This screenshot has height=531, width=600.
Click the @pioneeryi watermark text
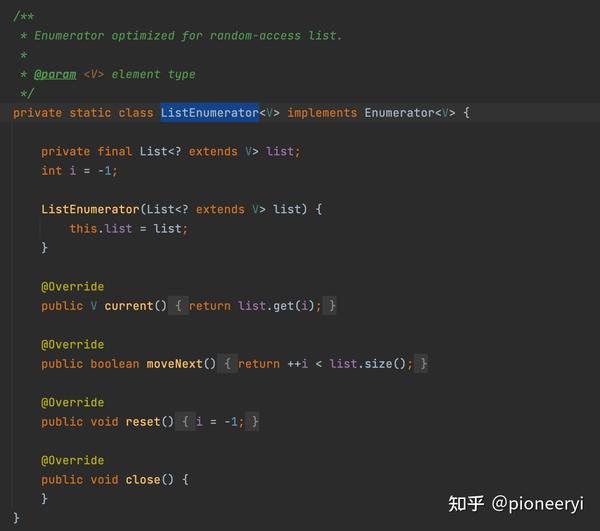[537, 503]
